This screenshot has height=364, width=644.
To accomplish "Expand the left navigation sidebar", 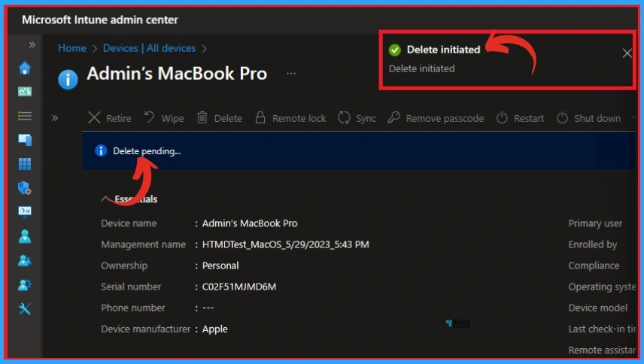I will coord(32,44).
